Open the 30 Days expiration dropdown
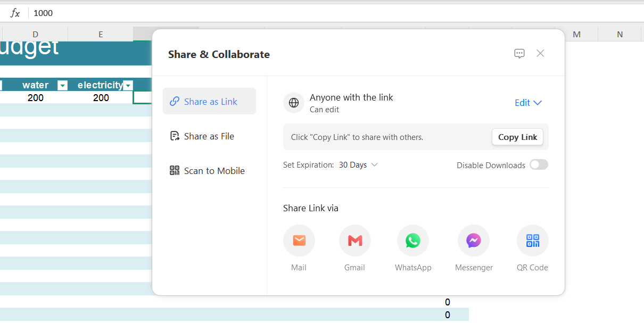 [x=358, y=165]
